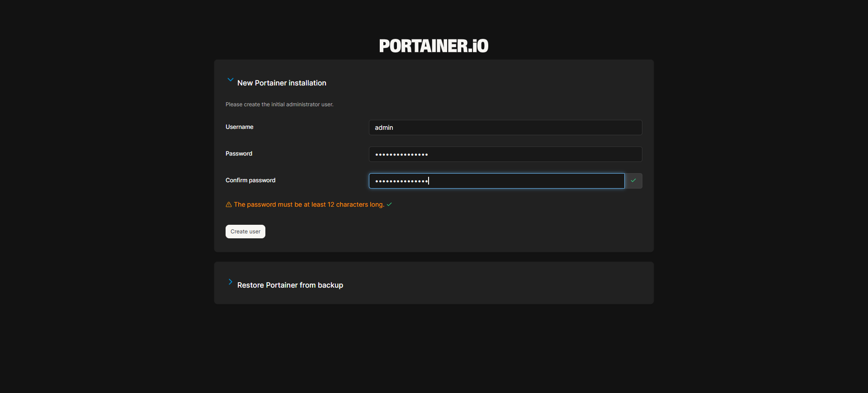Select the Confirm password input field
Viewport: 868px width, 393px height.
(496, 181)
